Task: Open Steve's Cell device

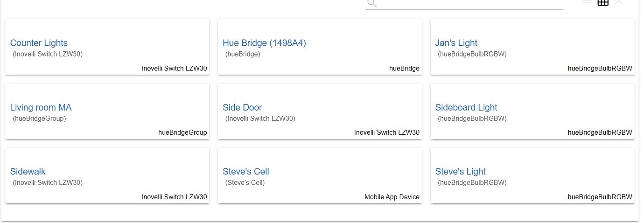Action: click(245, 172)
